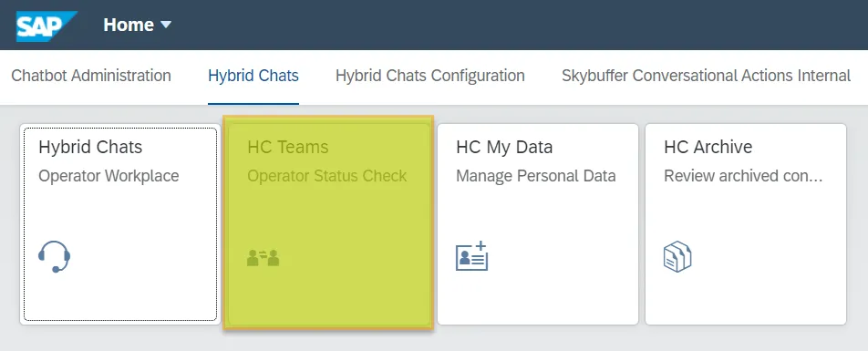Open the HC Teams tile title
This screenshot has height=351, width=868.
pyautogui.click(x=288, y=147)
